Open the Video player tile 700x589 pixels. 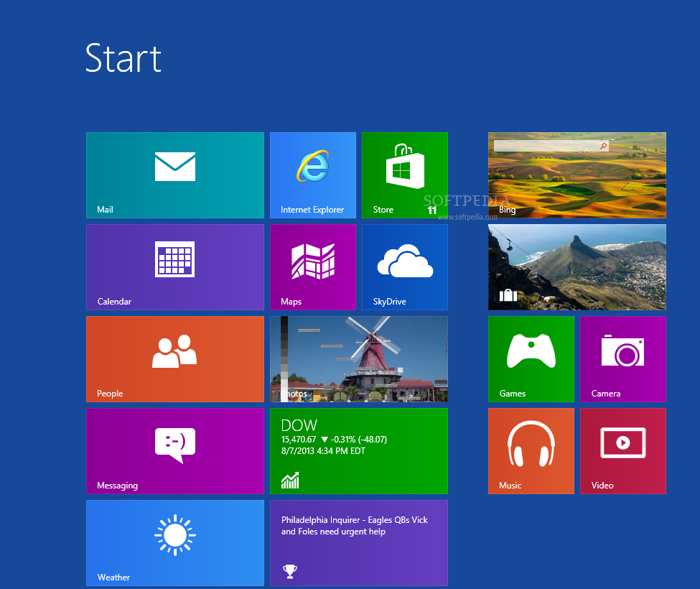tap(623, 451)
